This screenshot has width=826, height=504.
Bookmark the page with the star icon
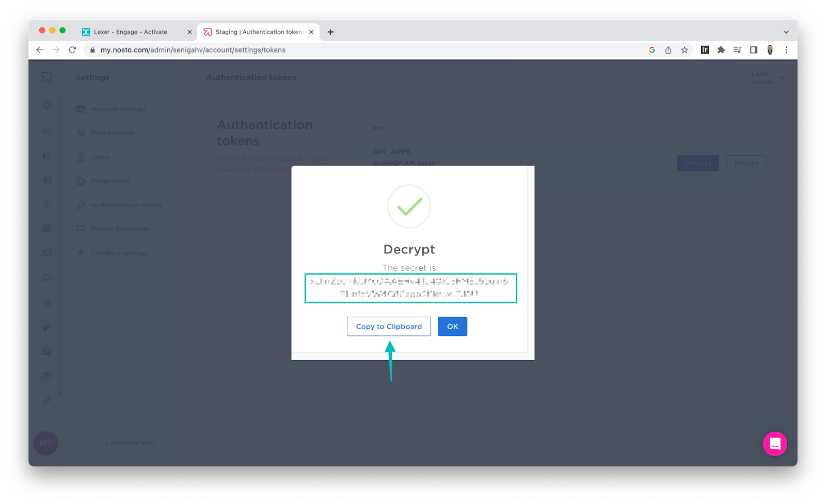685,50
